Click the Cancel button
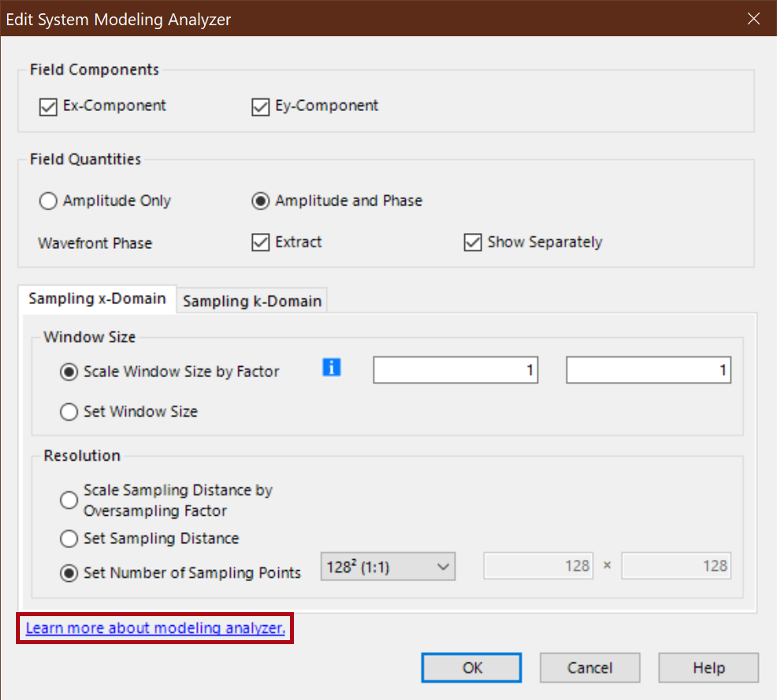 (590, 668)
